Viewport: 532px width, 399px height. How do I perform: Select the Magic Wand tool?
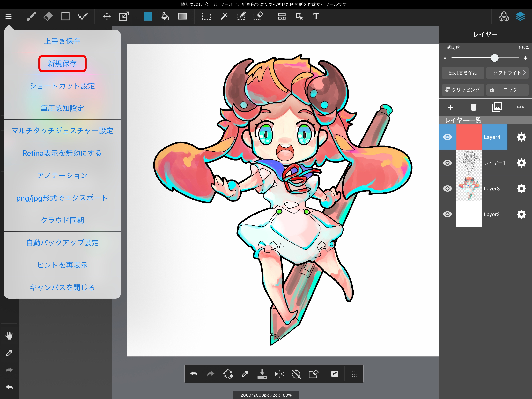tap(224, 16)
